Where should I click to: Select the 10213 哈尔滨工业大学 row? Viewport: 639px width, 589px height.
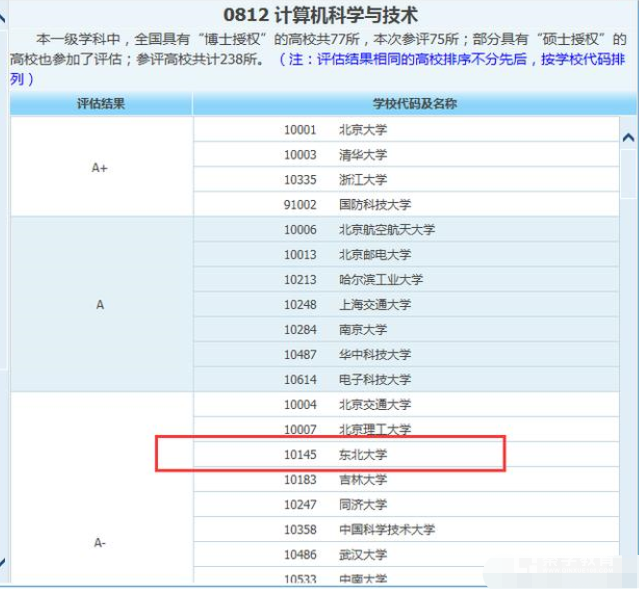[406, 279]
